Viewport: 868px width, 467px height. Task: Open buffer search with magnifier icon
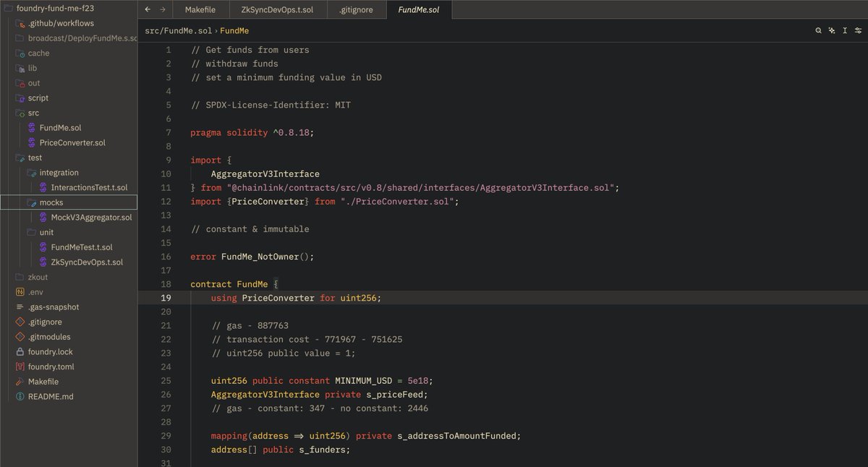(818, 30)
